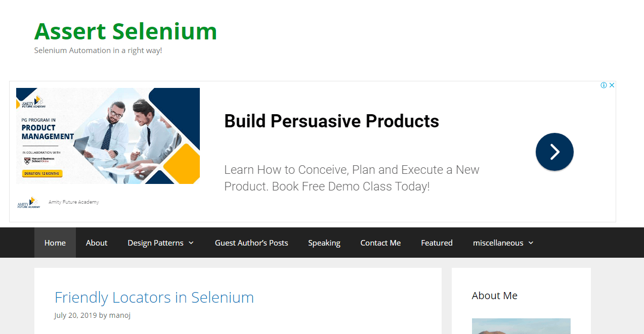Open the Featured posts section
644x334 pixels.
(x=437, y=243)
